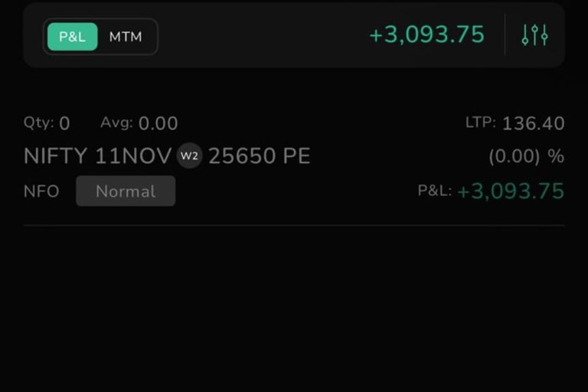Switch to MTM view
Viewport: 588px width, 392px height.
(126, 37)
